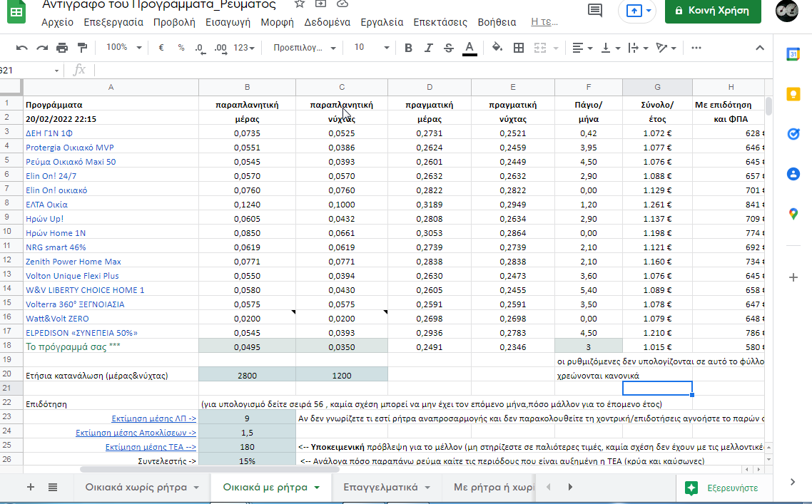The height and width of the screenshot is (504, 812).
Task: Toggle strikethrough formatting
Action: 449,48
